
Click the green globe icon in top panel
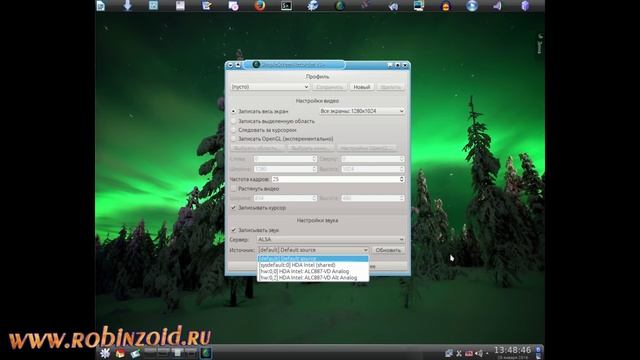(x=340, y=5)
